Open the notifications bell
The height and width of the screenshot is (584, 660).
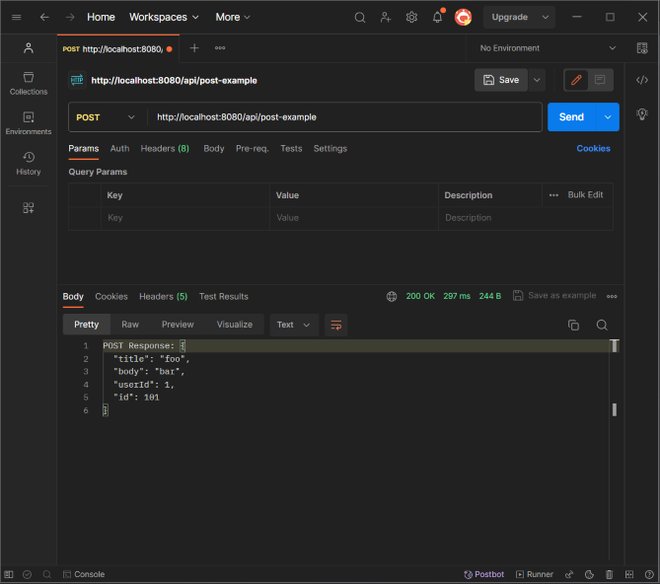[437, 17]
